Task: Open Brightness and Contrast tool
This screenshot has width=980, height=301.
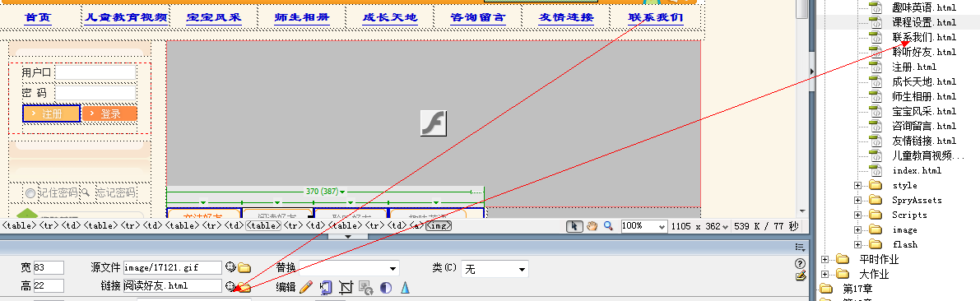Action: pos(386,287)
